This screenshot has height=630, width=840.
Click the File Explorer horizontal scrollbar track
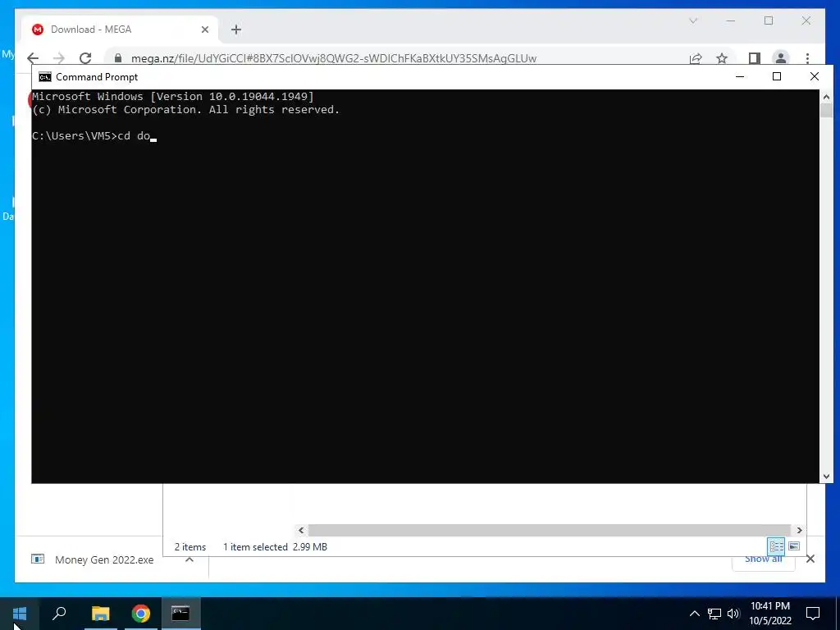550,531
